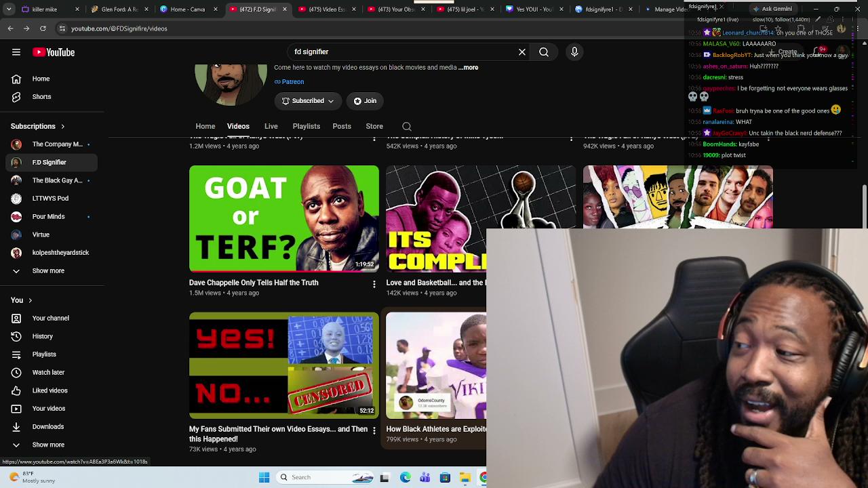Go to the YouTube home logo
Image resolution: width=868 pixels, height=488 pixels.
click(54, 52)
